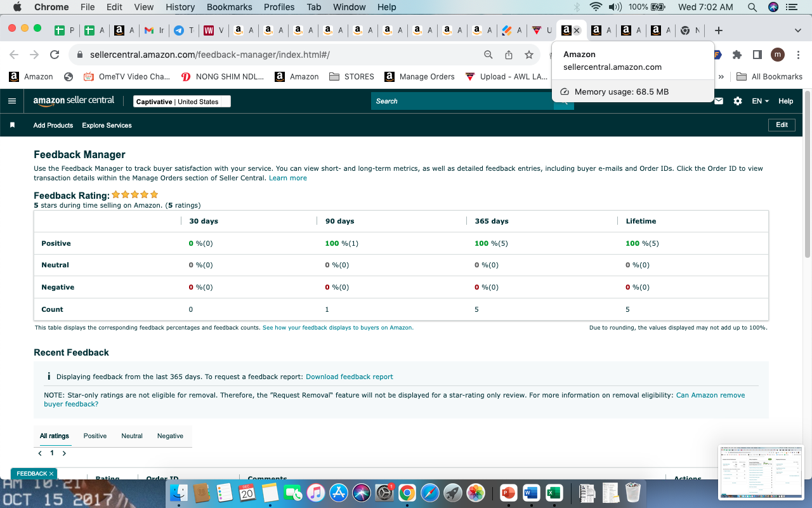Viewport: 812px width, 508px height.
Task: Click the Learn more link
Action: click(288, 178)
